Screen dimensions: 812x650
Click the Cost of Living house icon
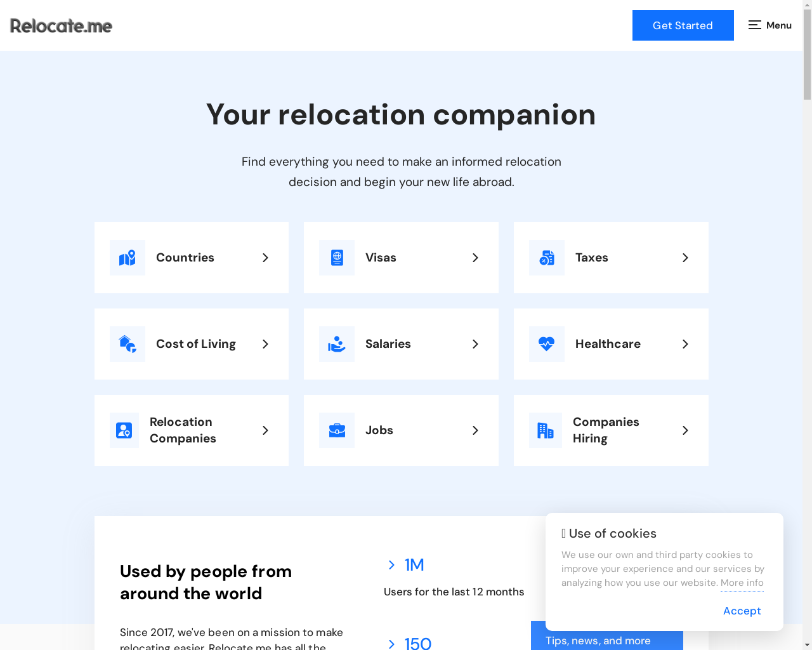[128, 344]
